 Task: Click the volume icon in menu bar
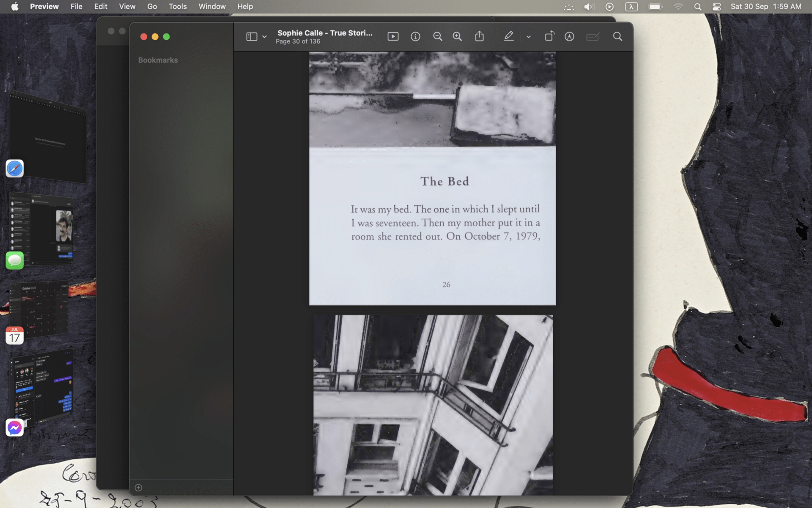(x=589, y=7)
